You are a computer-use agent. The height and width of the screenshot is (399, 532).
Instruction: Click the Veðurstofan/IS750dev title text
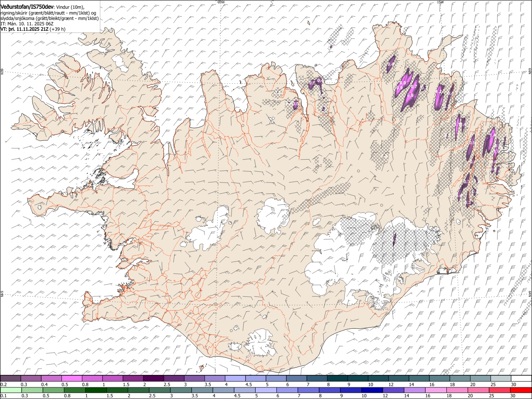27,7
